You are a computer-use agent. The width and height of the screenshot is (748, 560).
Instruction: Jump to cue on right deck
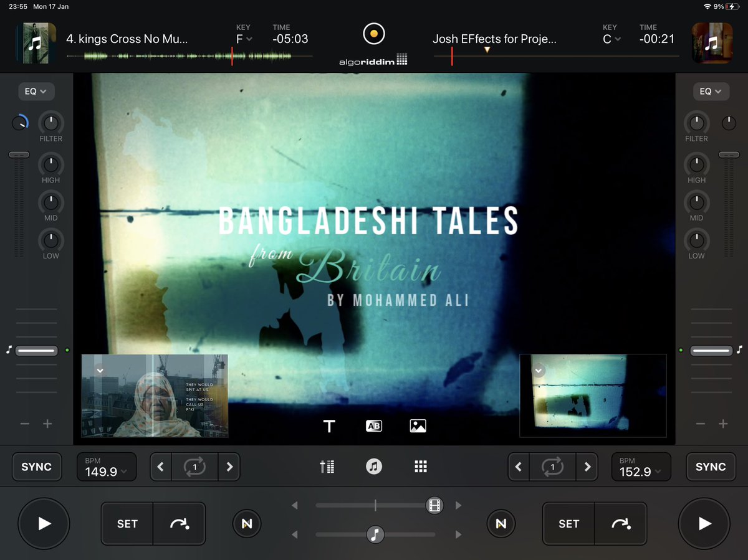pyautogui.click(x=621, y=524)
